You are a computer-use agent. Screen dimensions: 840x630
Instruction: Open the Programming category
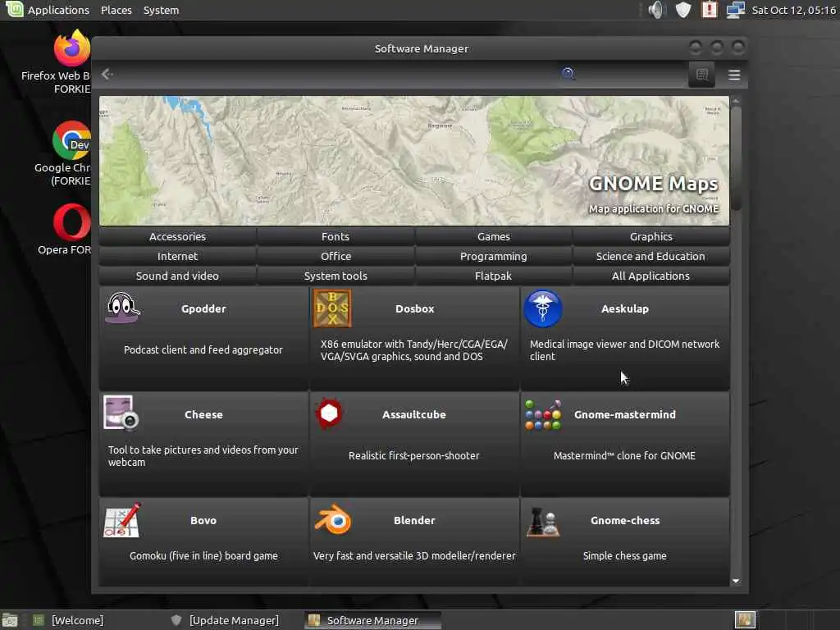click(493, 256)
